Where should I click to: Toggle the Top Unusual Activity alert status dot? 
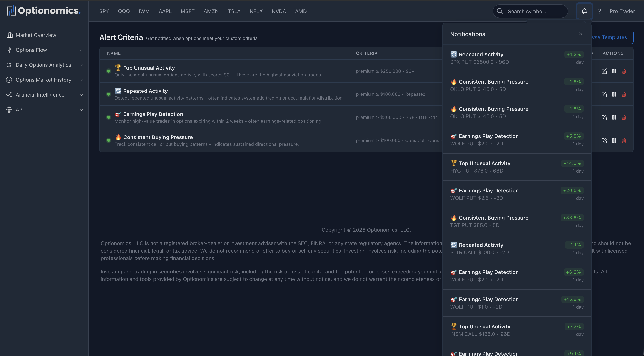point(108,71)
